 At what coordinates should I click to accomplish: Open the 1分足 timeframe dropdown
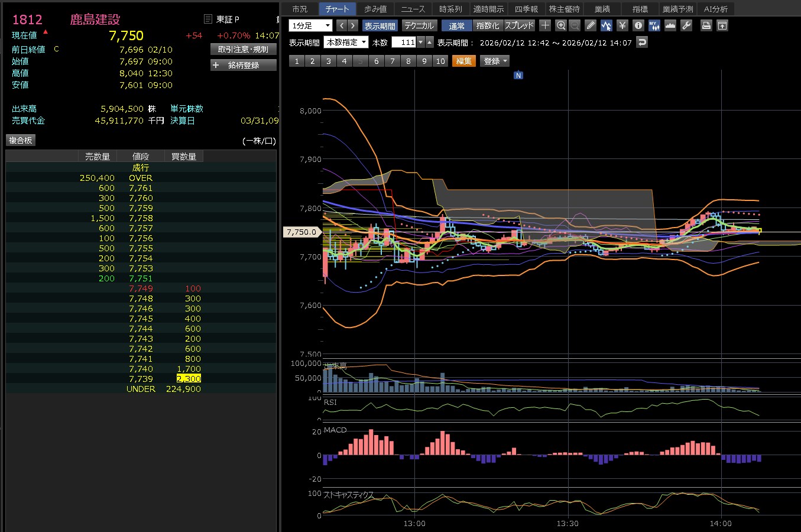[311, 25]
